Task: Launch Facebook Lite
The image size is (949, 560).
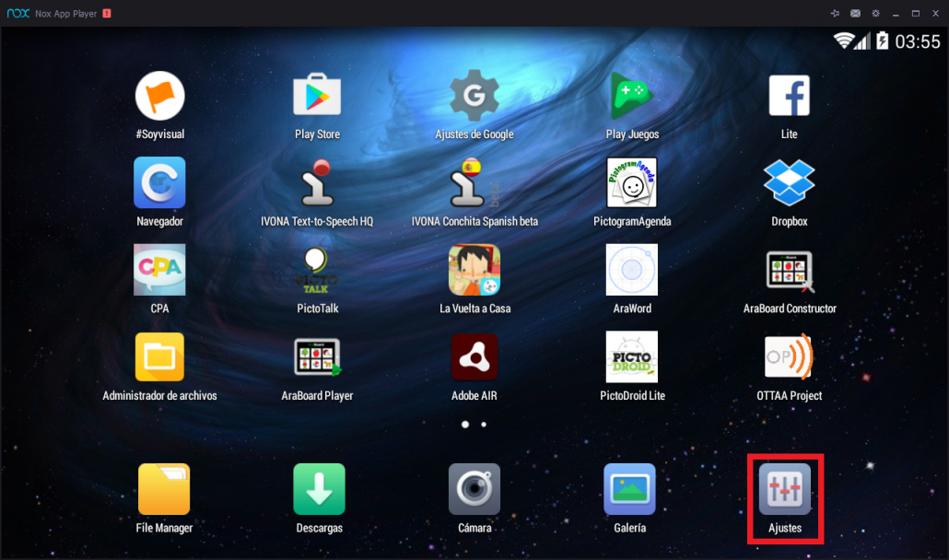Action: click(x=790, y=95)
